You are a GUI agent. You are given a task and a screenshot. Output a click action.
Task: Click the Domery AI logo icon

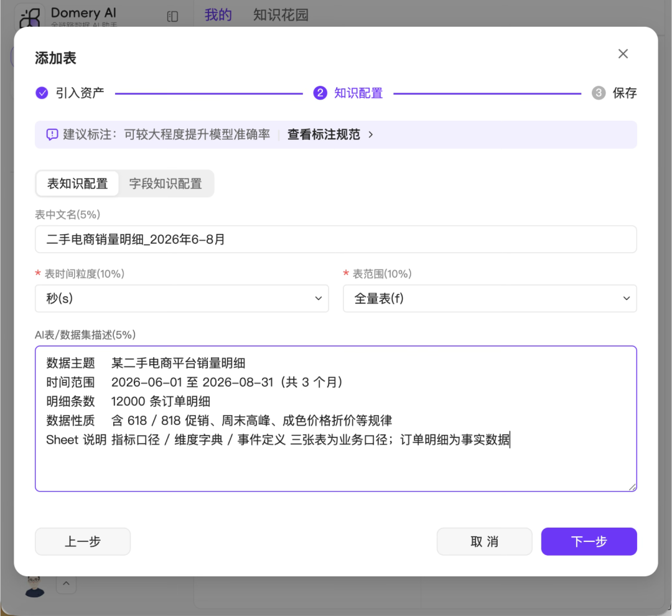(30, 16)
